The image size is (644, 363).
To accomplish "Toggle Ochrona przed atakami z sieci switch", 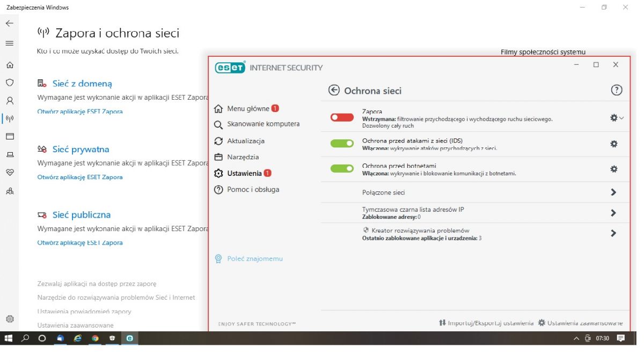I will coord(342,143).
